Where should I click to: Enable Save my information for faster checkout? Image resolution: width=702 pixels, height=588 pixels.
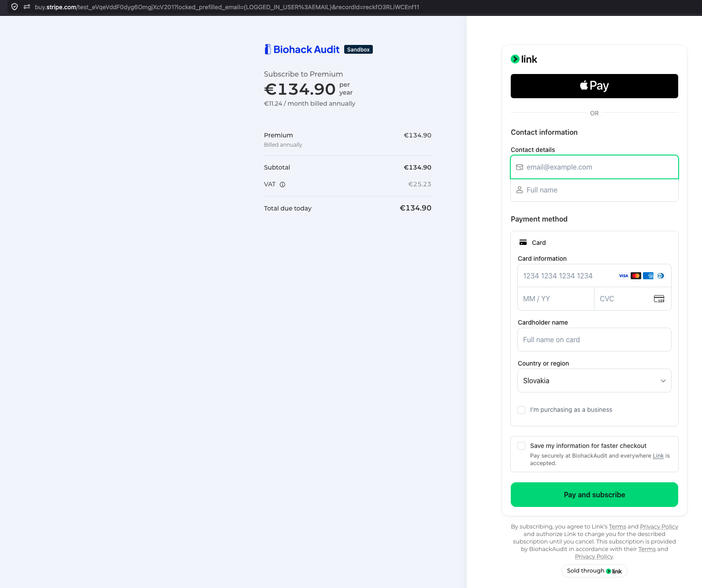click(x=521, y=446)
